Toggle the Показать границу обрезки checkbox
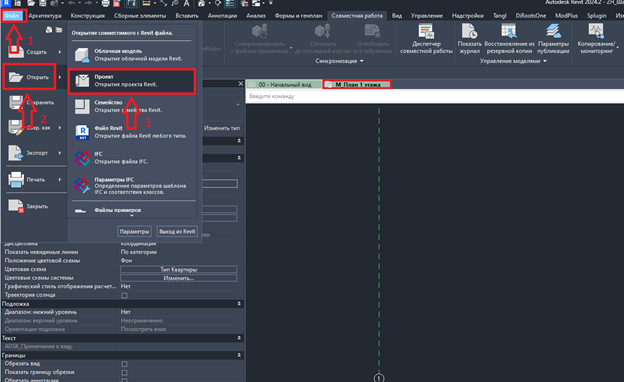Screen dimensions: 624x382 click(125, 373)
